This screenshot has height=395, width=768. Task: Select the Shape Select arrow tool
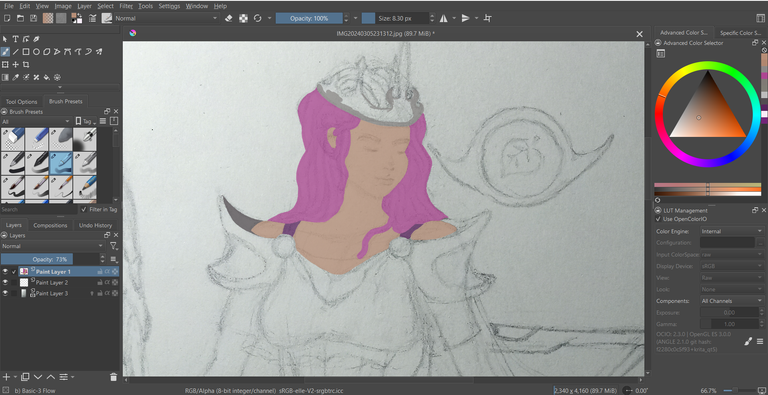5,39
